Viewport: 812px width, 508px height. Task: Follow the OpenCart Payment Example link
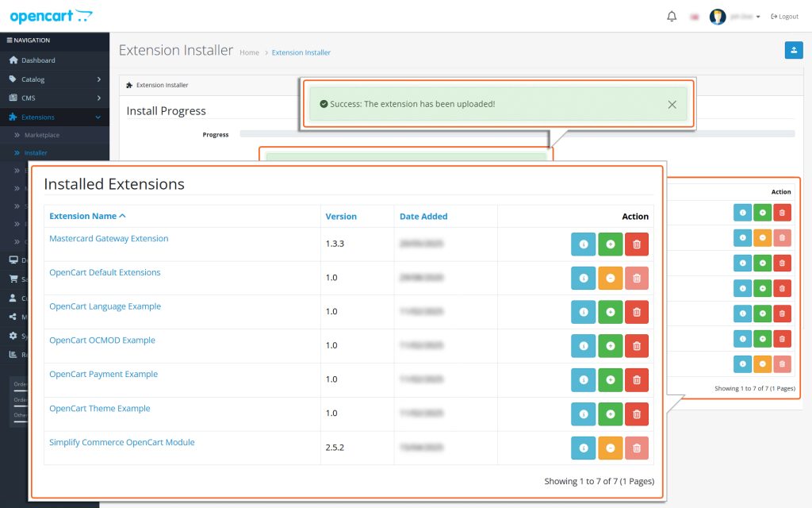tap(102, 374)
